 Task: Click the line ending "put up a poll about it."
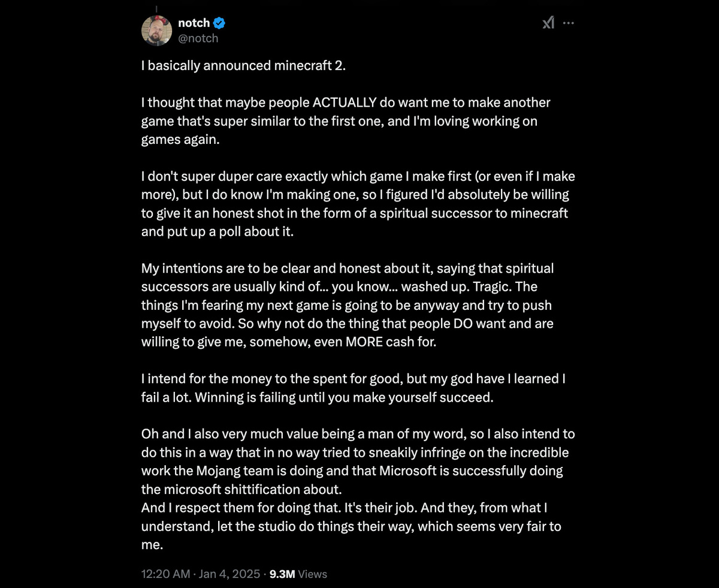click(x=217, y=232)
